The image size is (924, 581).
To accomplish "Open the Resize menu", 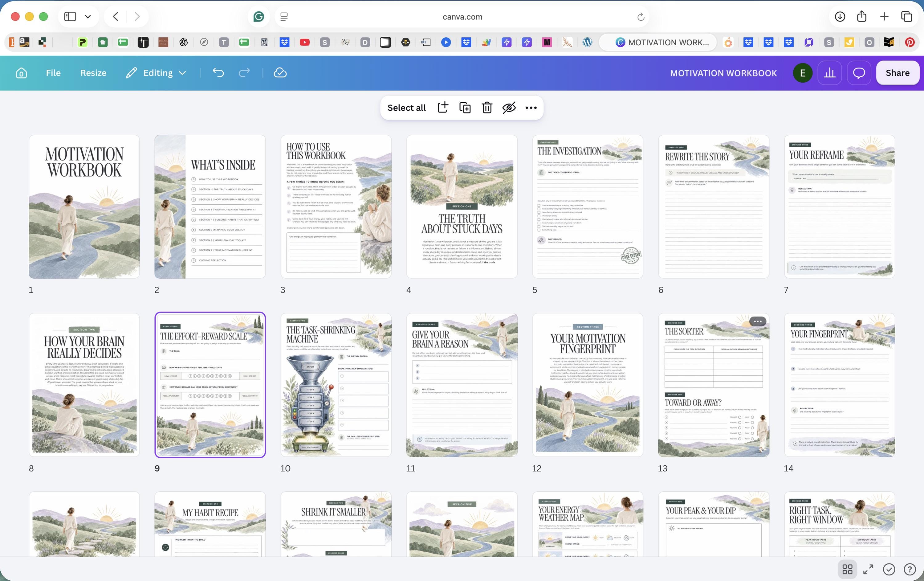I will (x=93, y=73).
